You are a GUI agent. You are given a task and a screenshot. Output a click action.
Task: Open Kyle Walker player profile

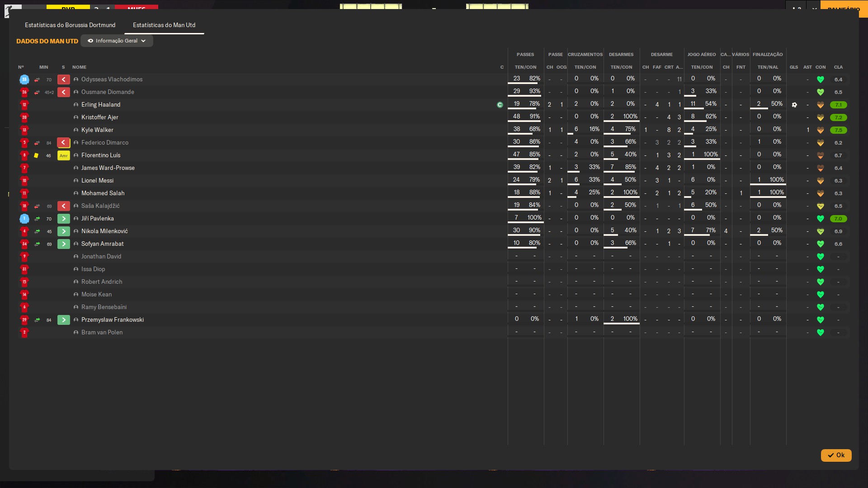pos(97,130)
